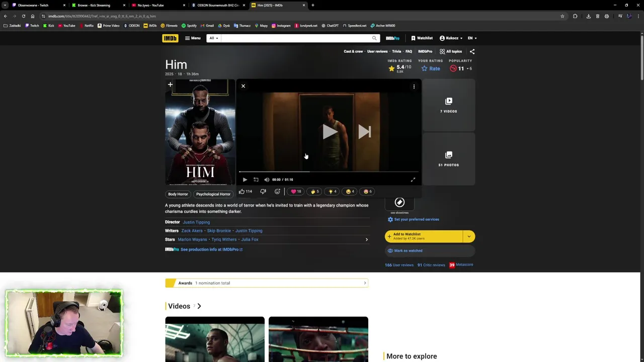Open the 7 Videos tile

click(449, 106)
